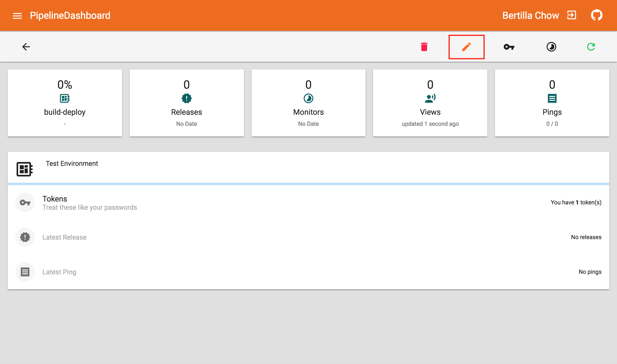Open the GitHub logo link

(x=597, y=15)
